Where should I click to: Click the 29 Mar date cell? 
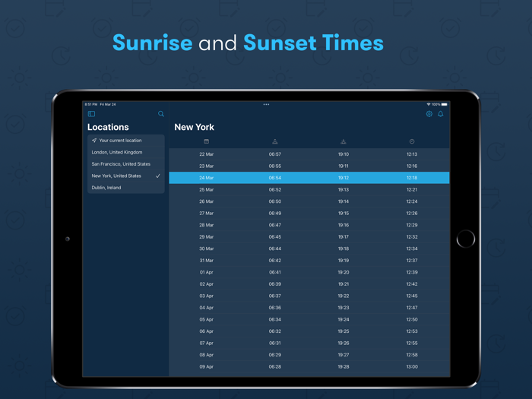coord(206,237)
